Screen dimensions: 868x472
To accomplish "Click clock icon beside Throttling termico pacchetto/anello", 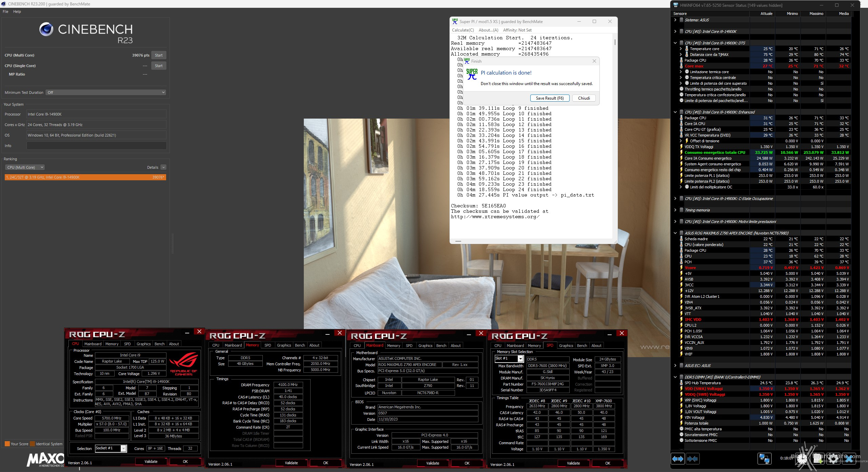I will click(x=681, y=89).
